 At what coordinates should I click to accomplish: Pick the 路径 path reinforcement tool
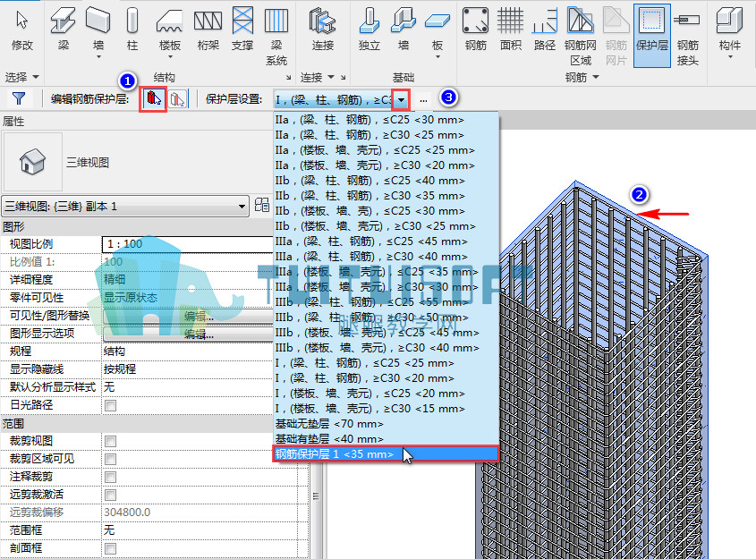pos(545,30)
